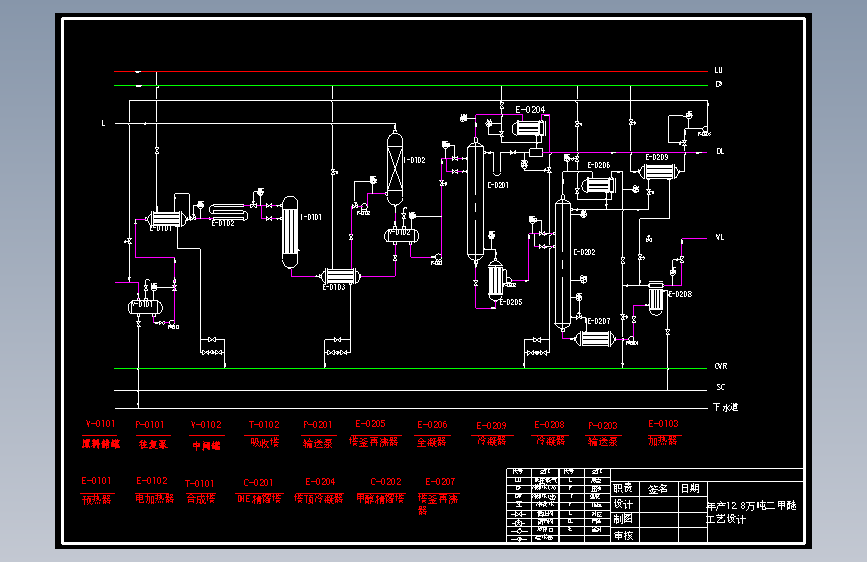Click the SC pipeline label
This screenshot has width=867, height=562.
pyautogui.click(x=720, y=387)
